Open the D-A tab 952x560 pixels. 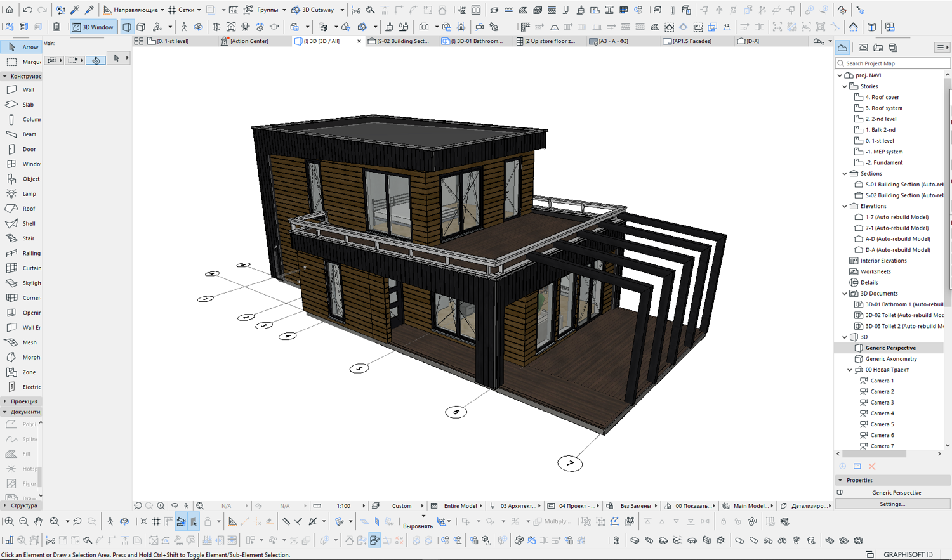[x=770, y=41]
